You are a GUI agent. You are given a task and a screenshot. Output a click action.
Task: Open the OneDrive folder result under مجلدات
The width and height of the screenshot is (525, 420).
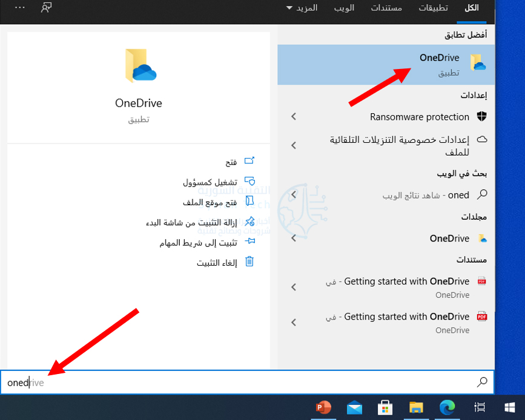pyautogui.click(x=449, y=238)
